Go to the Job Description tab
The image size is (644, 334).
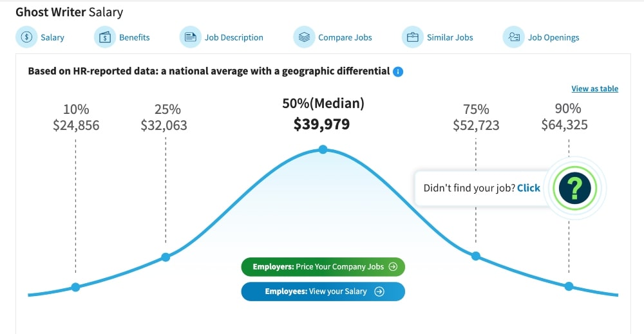pos(234,37)
